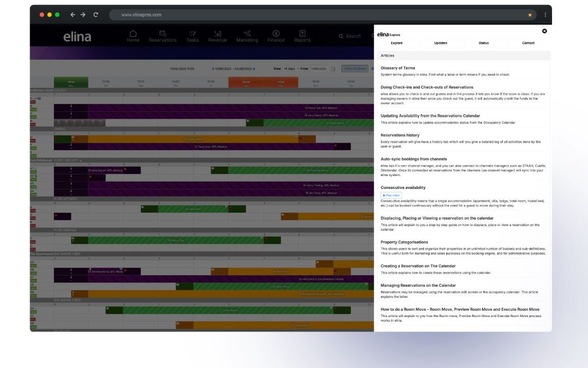This screenshot has height=368, width=588.
Task: Open the Property Categorisations article
Action: (404, 242)
